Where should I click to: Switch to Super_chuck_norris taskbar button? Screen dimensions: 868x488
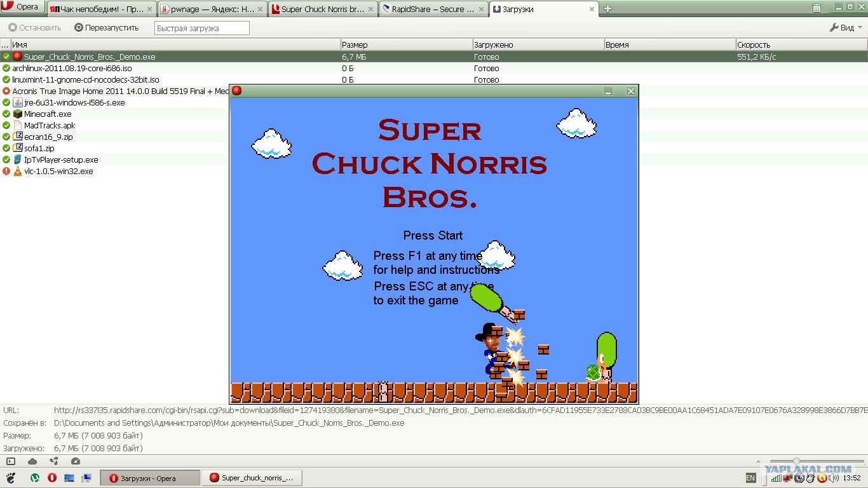[253, 478]
